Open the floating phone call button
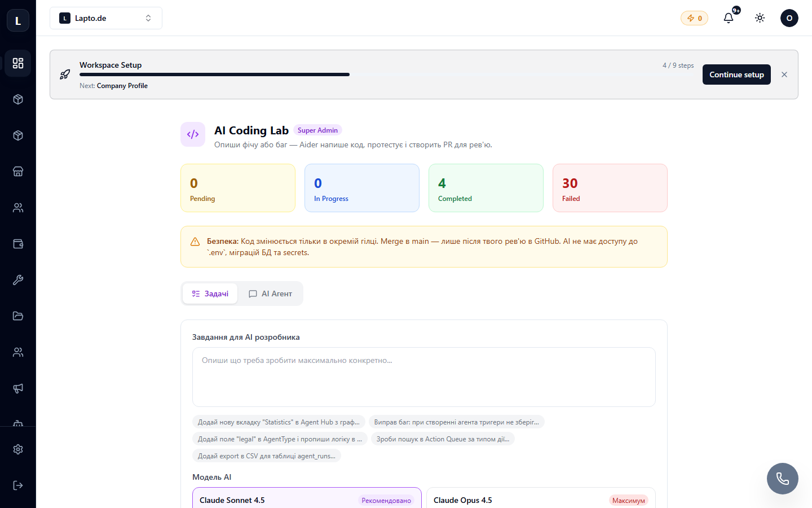Screen dimensions: 812x508 (783, 479)
